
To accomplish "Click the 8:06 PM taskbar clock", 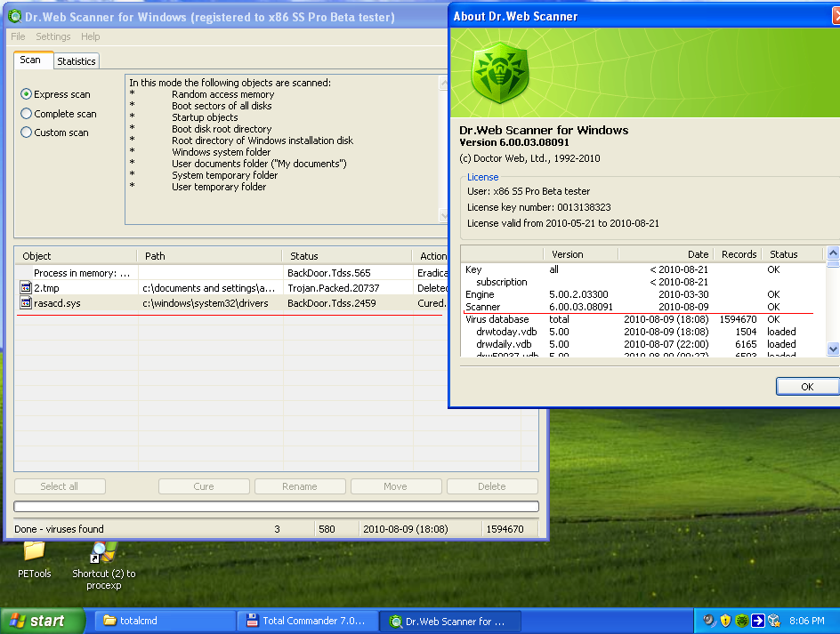I will coord(807,621).
